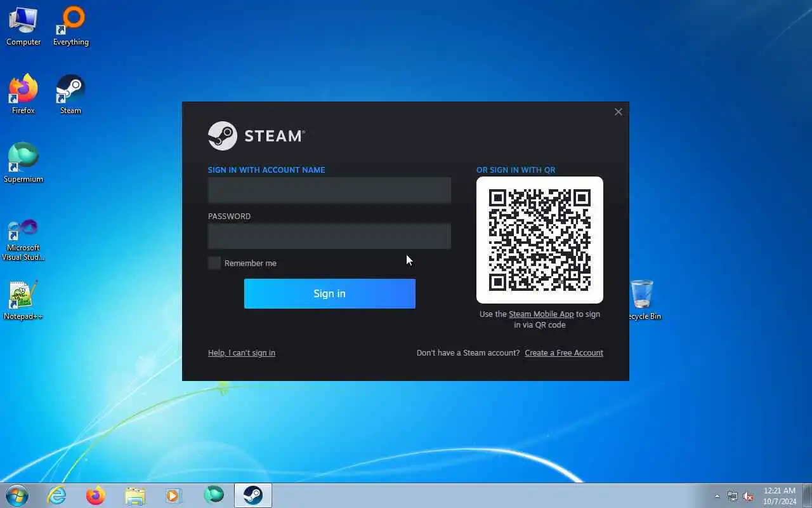Click the Steam taskbar button

(x=253, y=495)
